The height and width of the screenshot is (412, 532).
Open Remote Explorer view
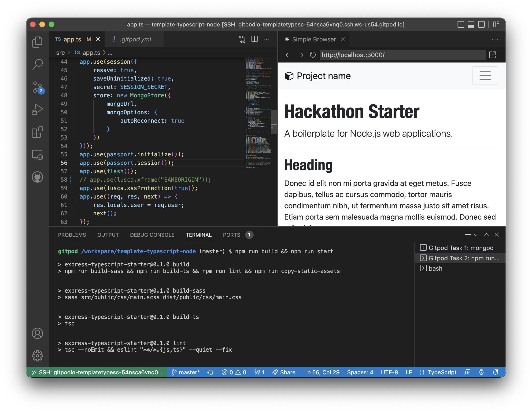pyautogui.click(x=37, y=155)
